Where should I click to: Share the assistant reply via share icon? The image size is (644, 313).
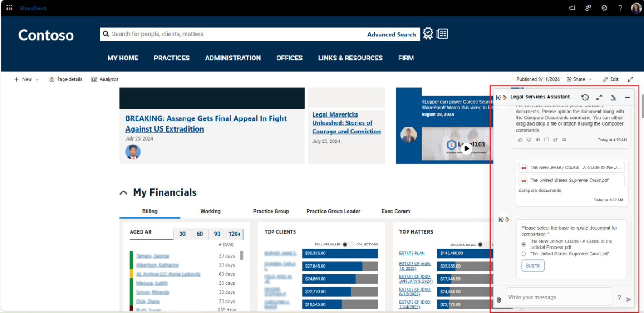[555, 140]
